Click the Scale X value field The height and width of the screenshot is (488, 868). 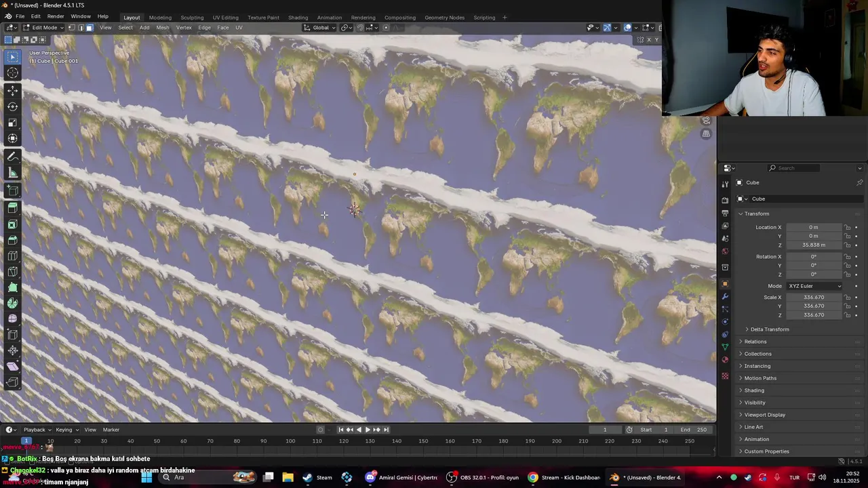pyautogui.click(x=814, y=298)
